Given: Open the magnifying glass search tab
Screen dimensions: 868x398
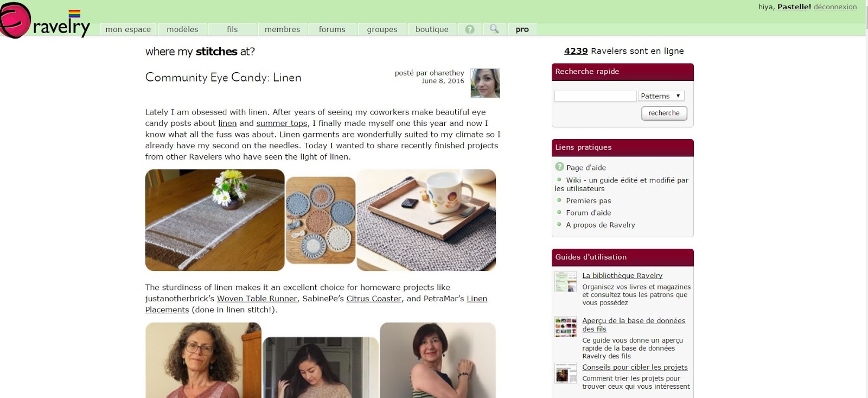Looking at the screenshot, I should [x=494, y=29].
